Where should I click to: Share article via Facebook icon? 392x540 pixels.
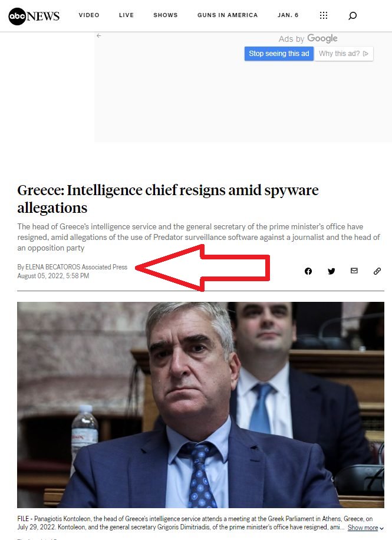coord(308,271)
